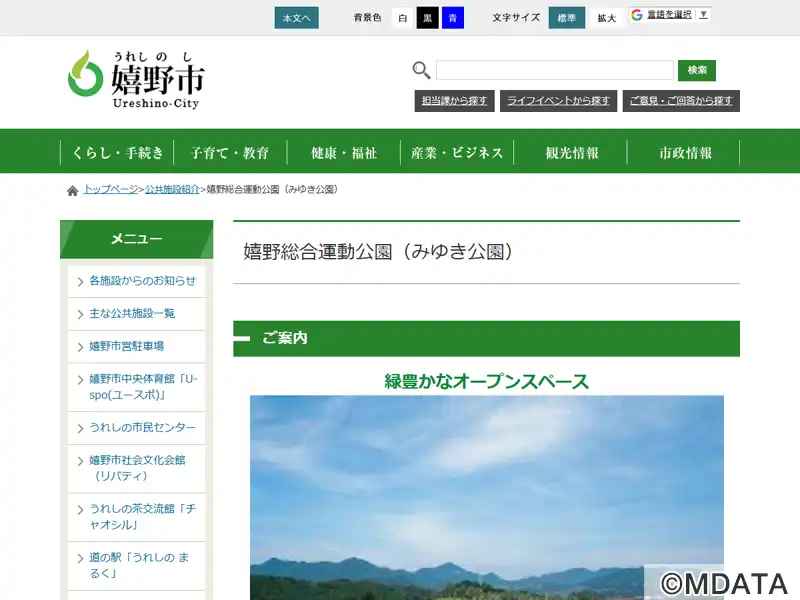Click inside the site search text field
The width and height of the screenshot is (800, 600).
click(554, 70)
